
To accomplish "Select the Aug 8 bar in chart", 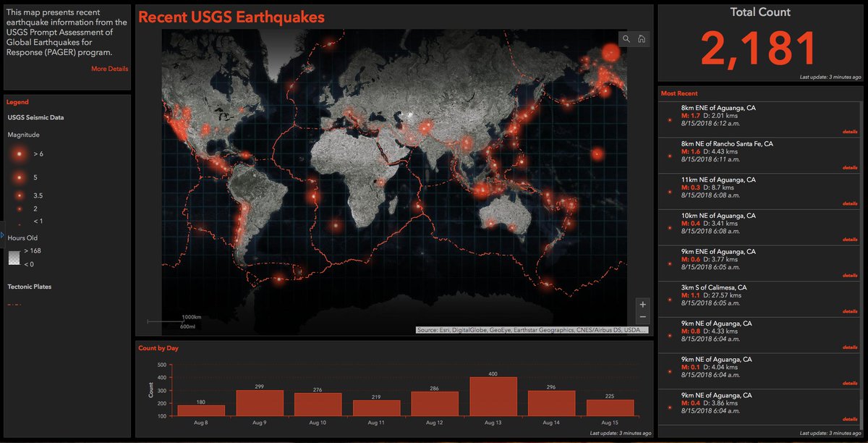I will pos(201,410).
